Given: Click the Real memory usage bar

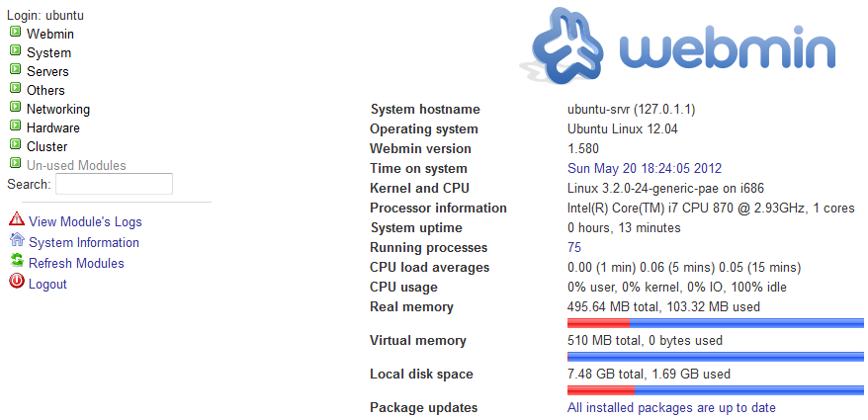Looking at the screenshot, I should coord(716,322).
